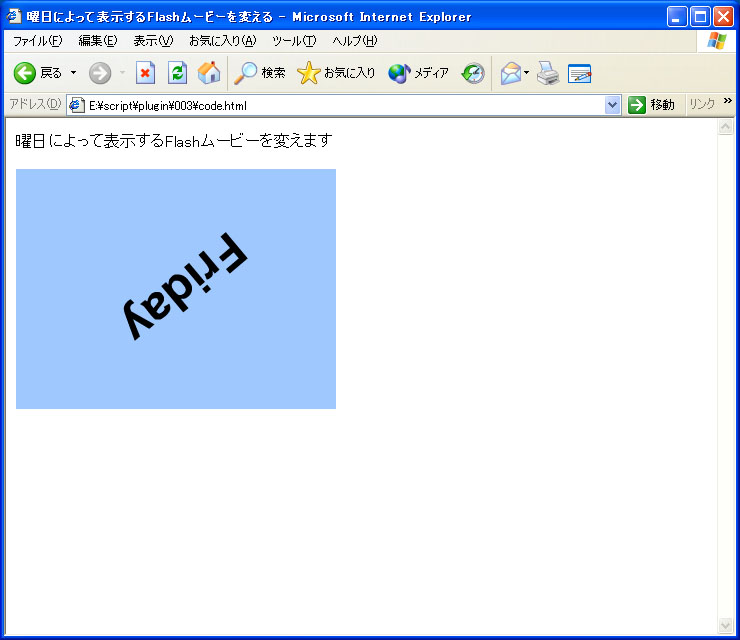Click the page icon in the address bar
This screenshot has width=740, height=640.
pyautogui.click(x=76, y=105)
